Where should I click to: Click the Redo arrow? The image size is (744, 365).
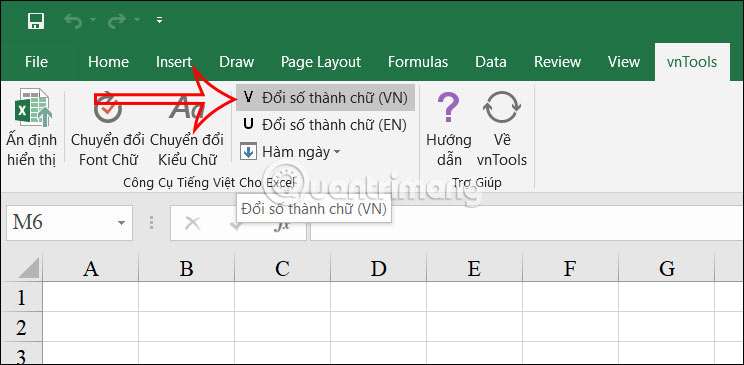(117, 21)
